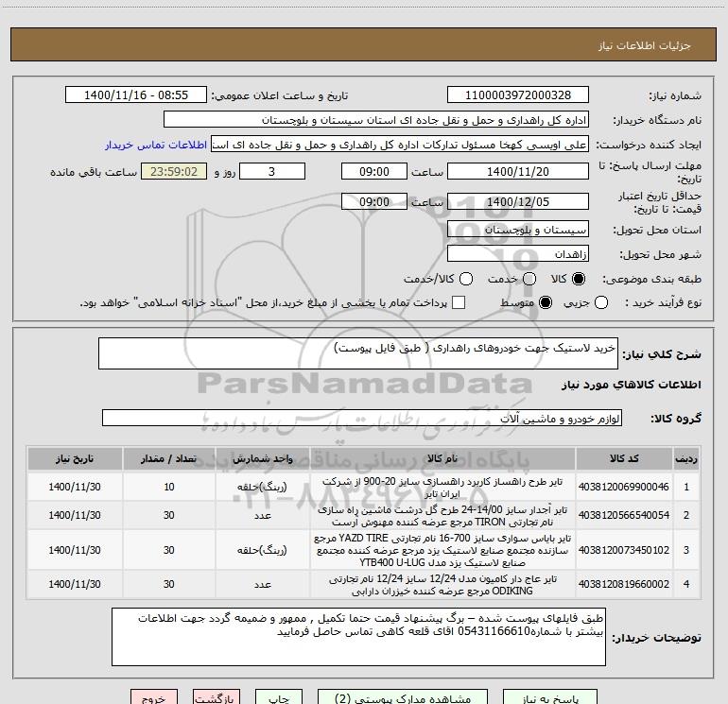Screen dimensions: 728x704
Task: Click the ODIKING tire name in row 4
Action: point(442,585)
